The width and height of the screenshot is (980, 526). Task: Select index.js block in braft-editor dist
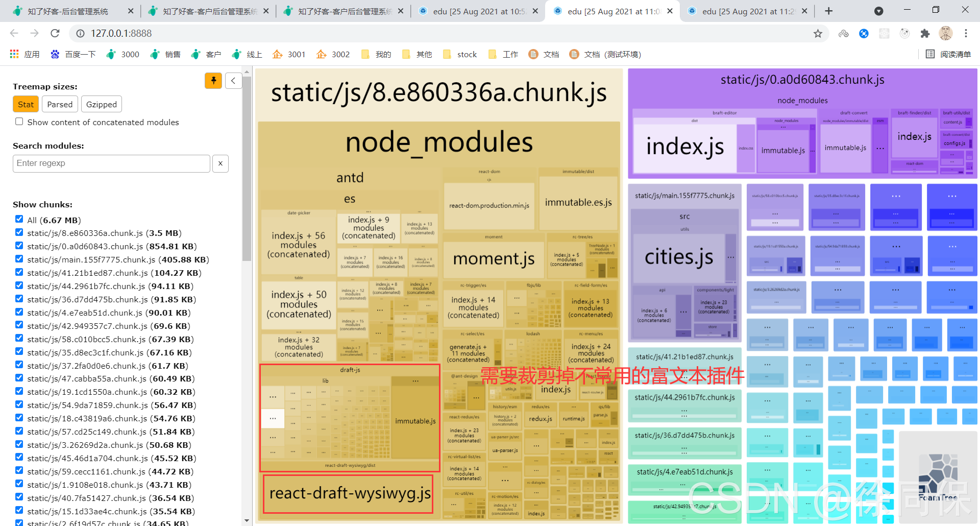tap(684, 147)
